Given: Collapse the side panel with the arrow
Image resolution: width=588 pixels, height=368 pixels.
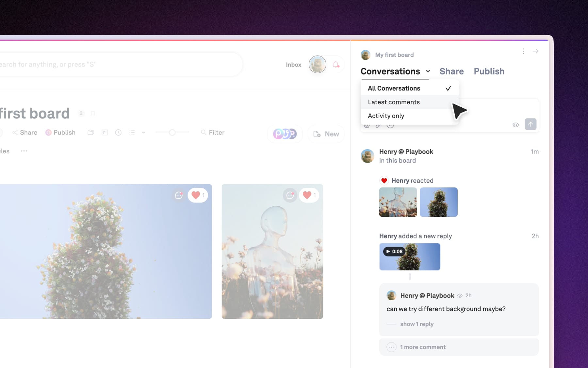Looking at the screenshot, I should (535, 51).
